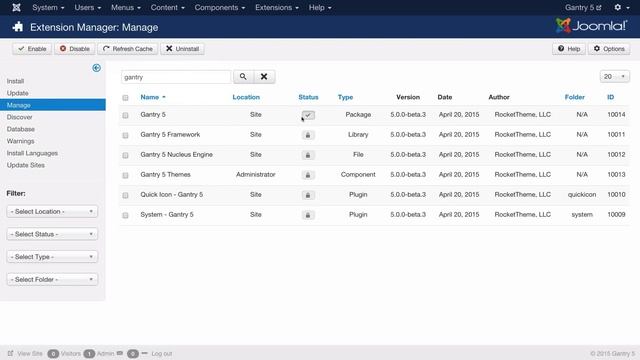Click the lock icon for System - Gantry 5

(x=308, y=215)
